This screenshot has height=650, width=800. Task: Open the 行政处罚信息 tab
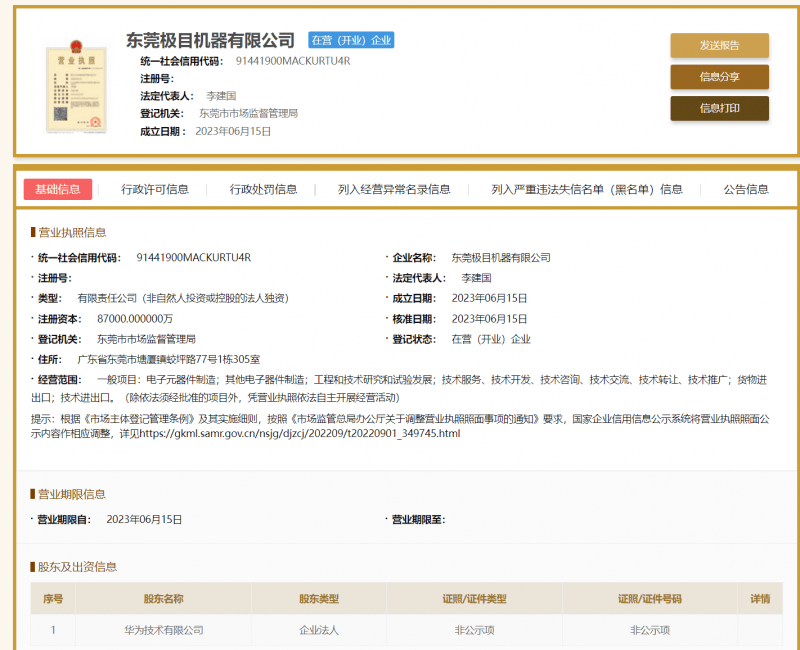click(x=263, y=189)
